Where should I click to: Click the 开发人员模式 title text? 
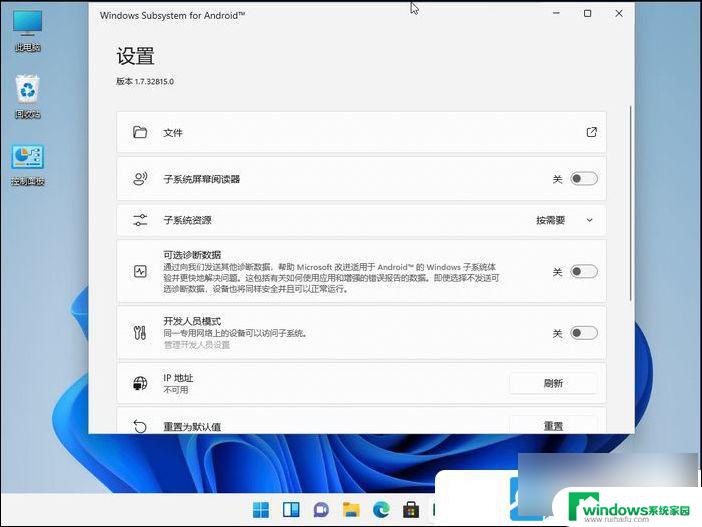click(192, 321)
